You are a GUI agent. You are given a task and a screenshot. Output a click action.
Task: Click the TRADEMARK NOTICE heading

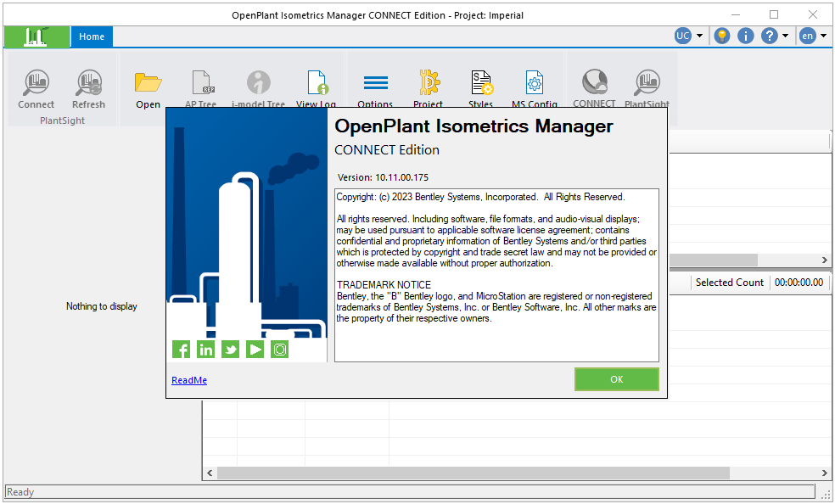click(384, 285)
